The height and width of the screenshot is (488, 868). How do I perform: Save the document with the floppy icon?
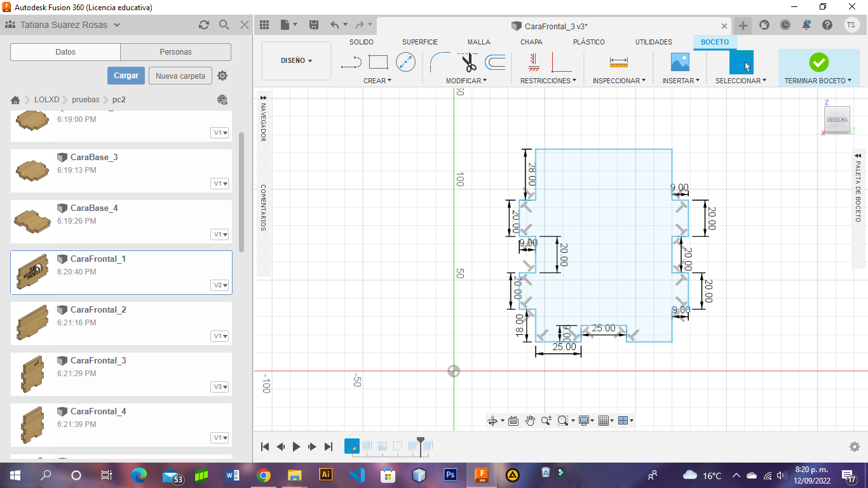click(313, 25)
